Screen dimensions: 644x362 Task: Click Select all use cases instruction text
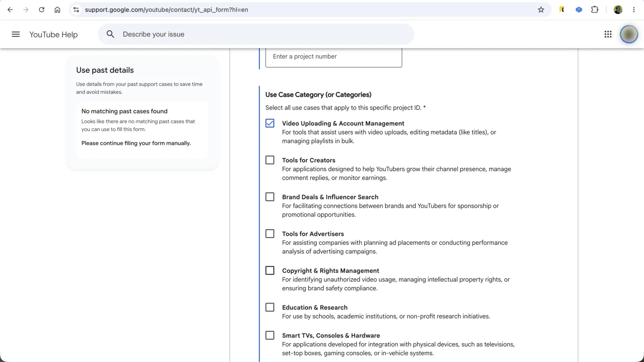(345, 108)
